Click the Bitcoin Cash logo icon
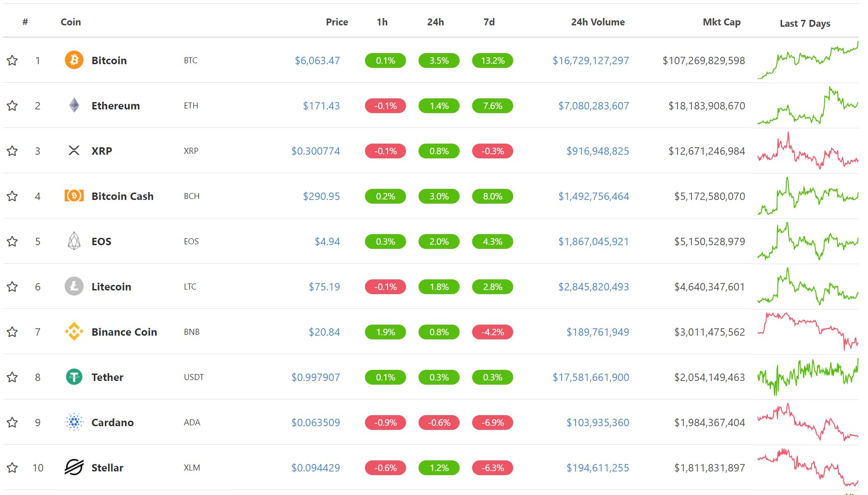Viewport: 868px width, 495px height. click(74, 196)
